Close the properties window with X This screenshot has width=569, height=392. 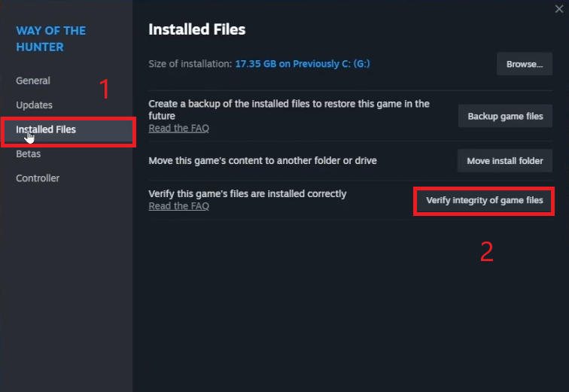coord(557,8)
